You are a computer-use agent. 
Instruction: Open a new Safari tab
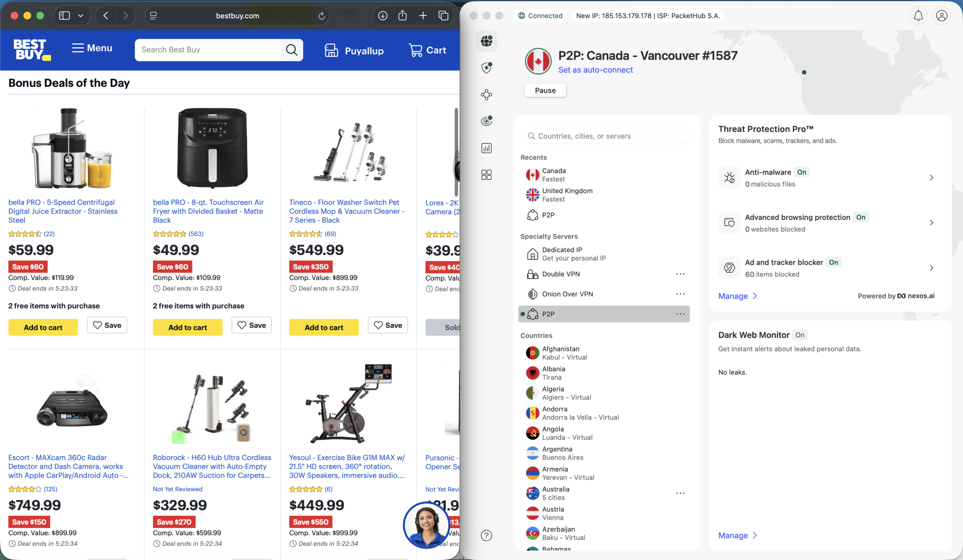[x=423, y=16]
